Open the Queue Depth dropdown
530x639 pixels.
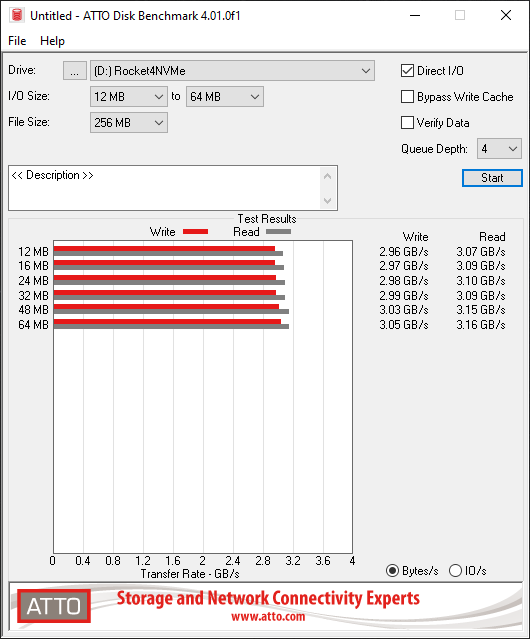click(x=499, y=149)
